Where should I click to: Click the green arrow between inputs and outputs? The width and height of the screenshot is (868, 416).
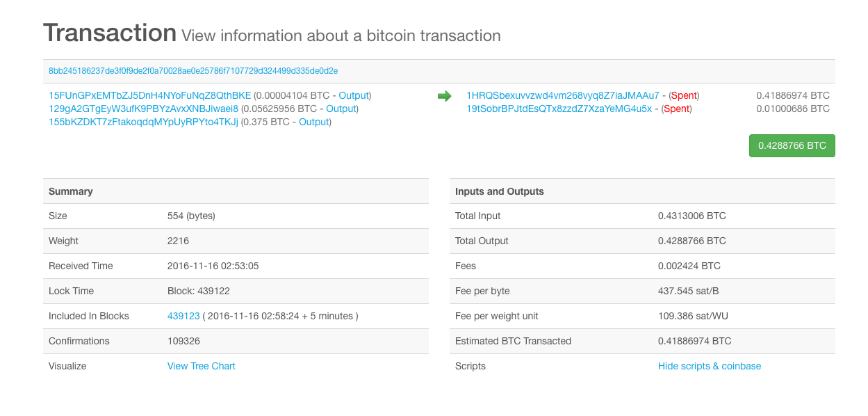444,96
